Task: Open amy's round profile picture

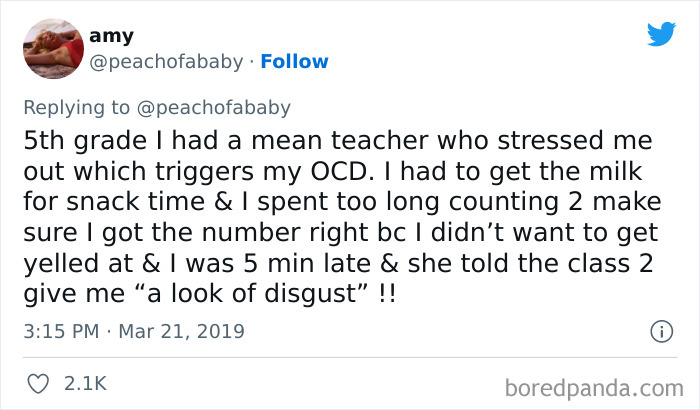Action: 54,49
